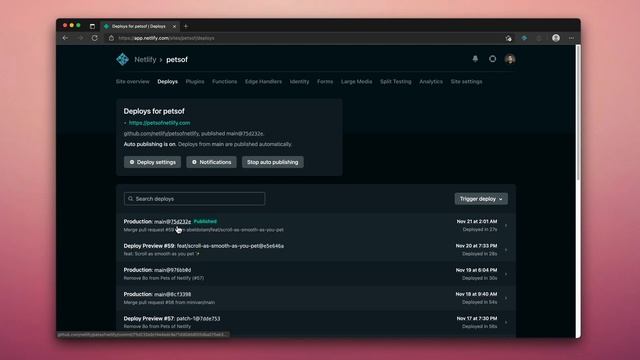Expand the Deploy Preview #59 row chevron

506,249
